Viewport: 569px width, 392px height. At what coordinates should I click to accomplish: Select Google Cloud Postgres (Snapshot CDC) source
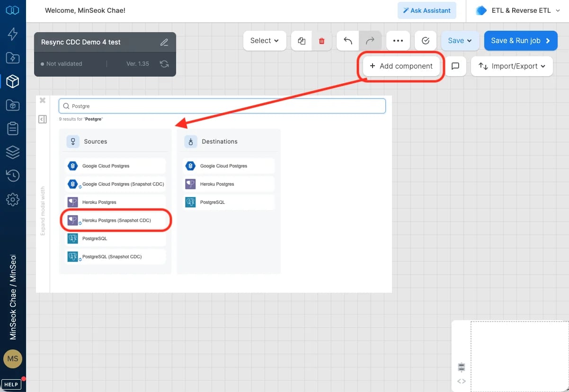click(x=115, y=184)
